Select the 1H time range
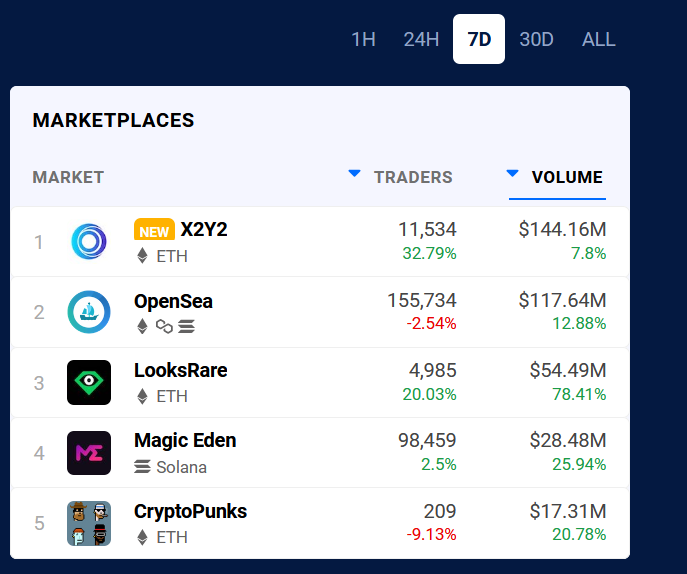The image size is (687, 574). (363, 40)
